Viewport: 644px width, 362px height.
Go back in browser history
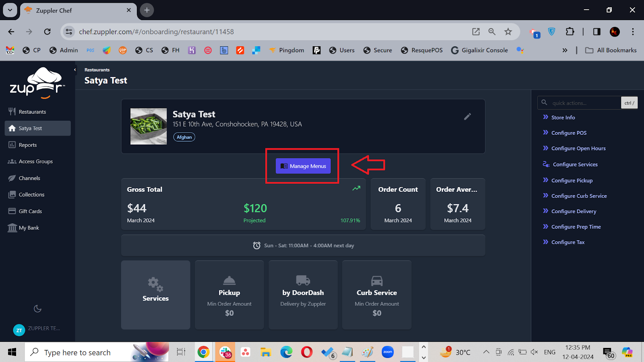point(11,32)
